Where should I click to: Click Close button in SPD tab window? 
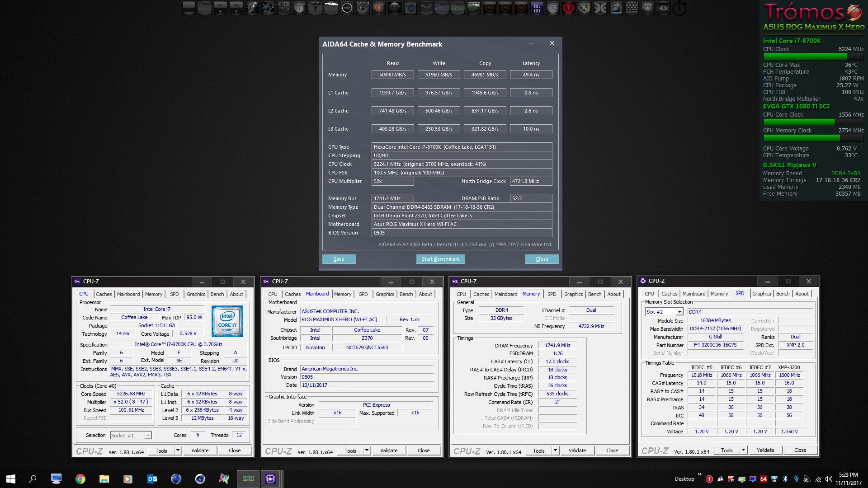pyautogui.click(x=800, y=450)
